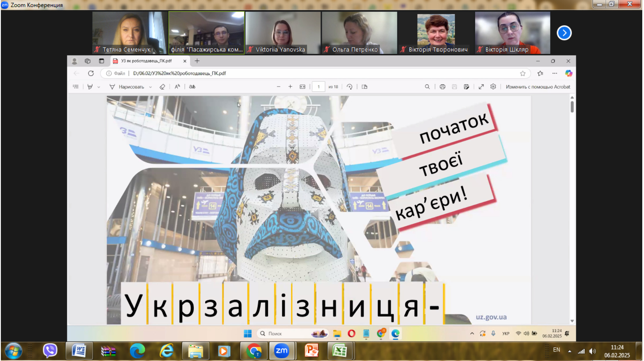Image resolution: width=644 pixels, height=361 pixels.
Task: Click the microphone tray icon in shared taskbar
Action: click(493, 333)
